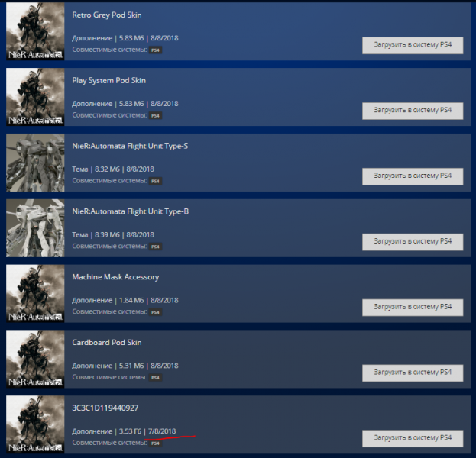Download Retro Grey Pod Skin to PS4

(x=413, y=46)
